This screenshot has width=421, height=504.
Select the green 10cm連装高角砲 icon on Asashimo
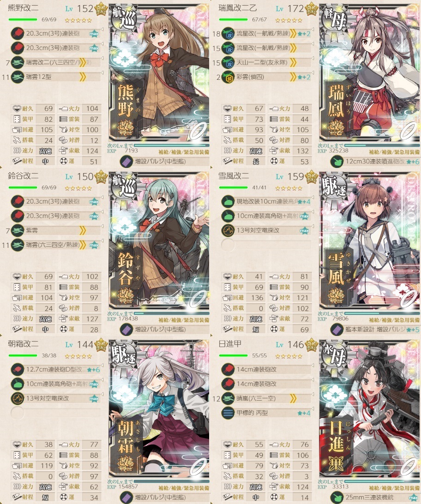[x=18, y=384]
